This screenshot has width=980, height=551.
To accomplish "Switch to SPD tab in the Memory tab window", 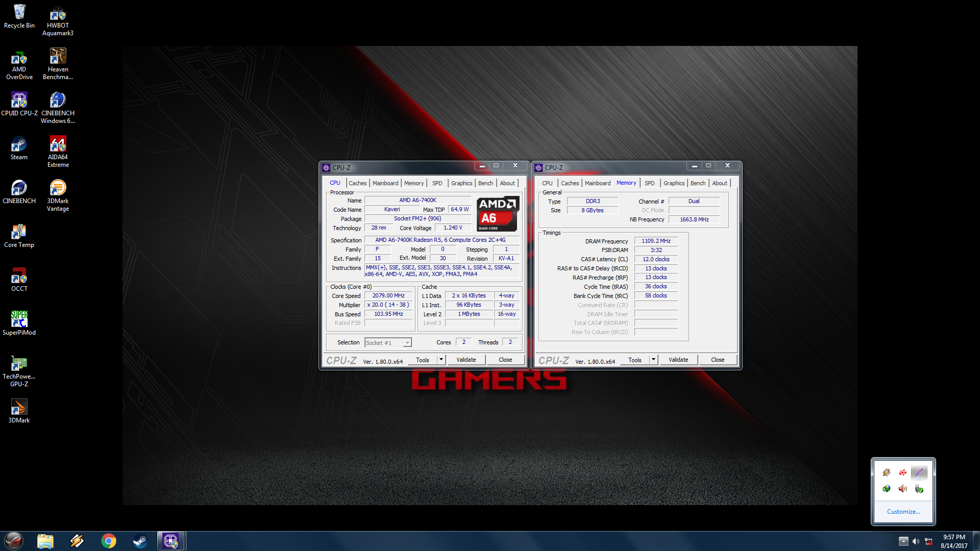I will click(650, 183).
